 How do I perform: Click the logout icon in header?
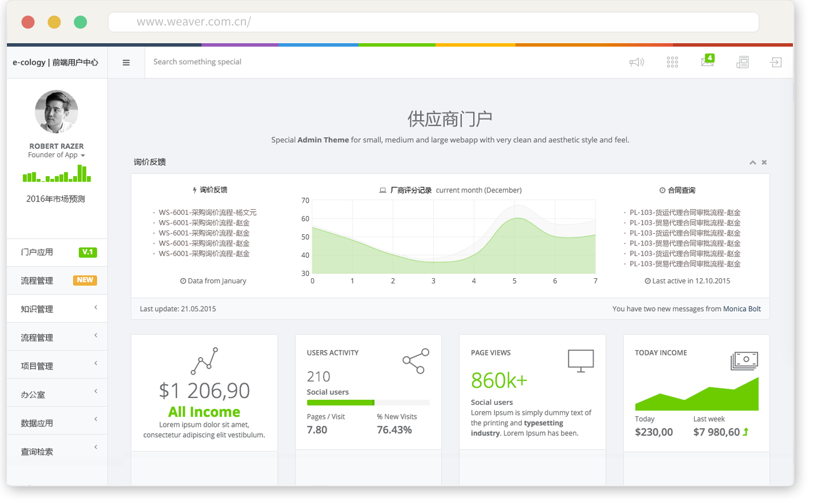[776, 62]
